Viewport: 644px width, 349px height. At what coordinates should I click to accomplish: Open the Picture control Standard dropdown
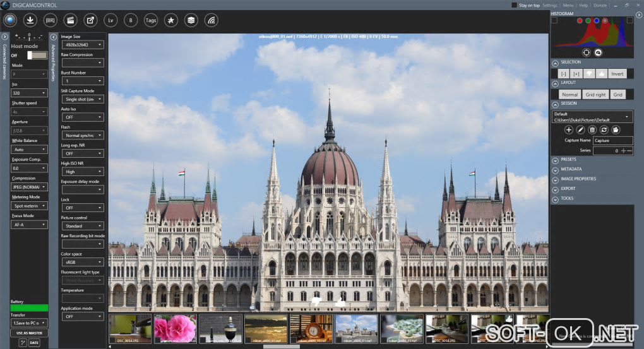point(83,226)
